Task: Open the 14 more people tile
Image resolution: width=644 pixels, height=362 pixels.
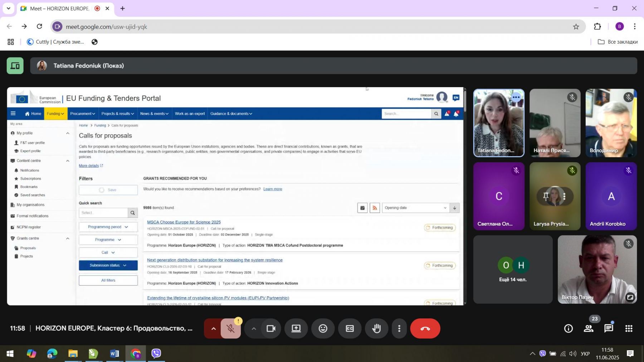Action: [513, 269]
